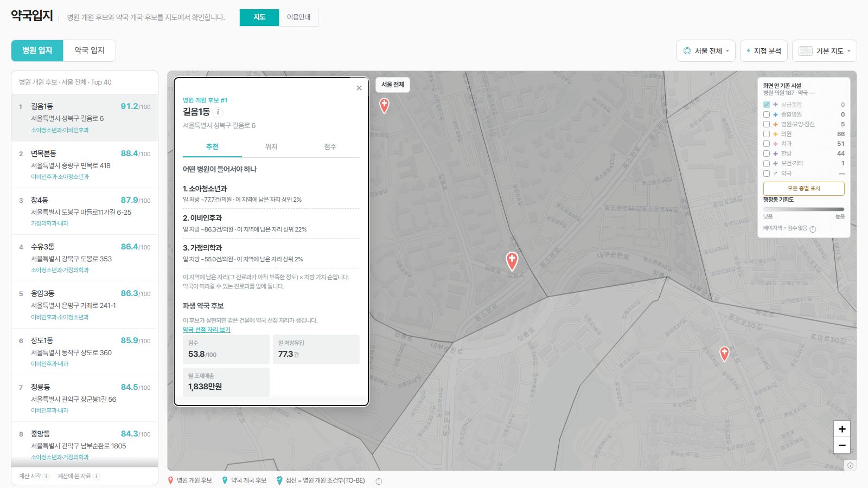The image size is (868, 488).
Task: Click the pink 치과 cross marker icon
Action: point(775,144)
